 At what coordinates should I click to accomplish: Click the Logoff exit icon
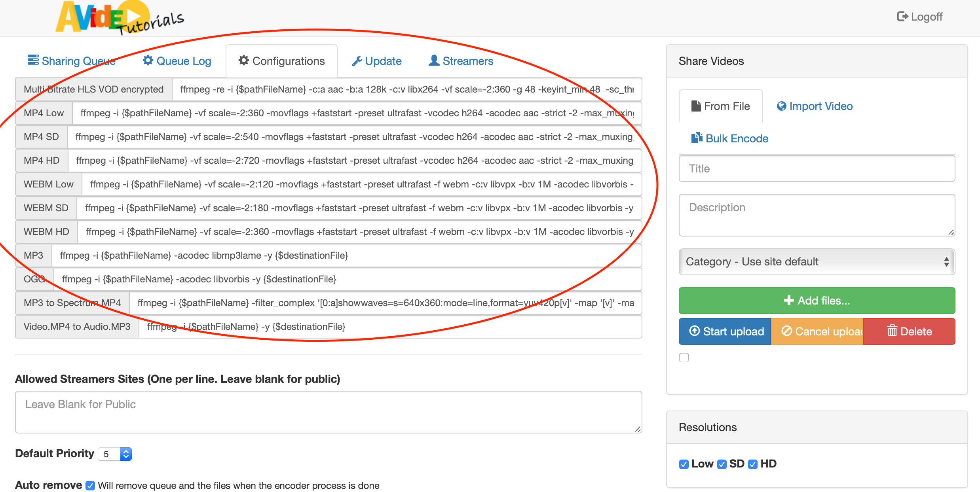tap(902, 17)
